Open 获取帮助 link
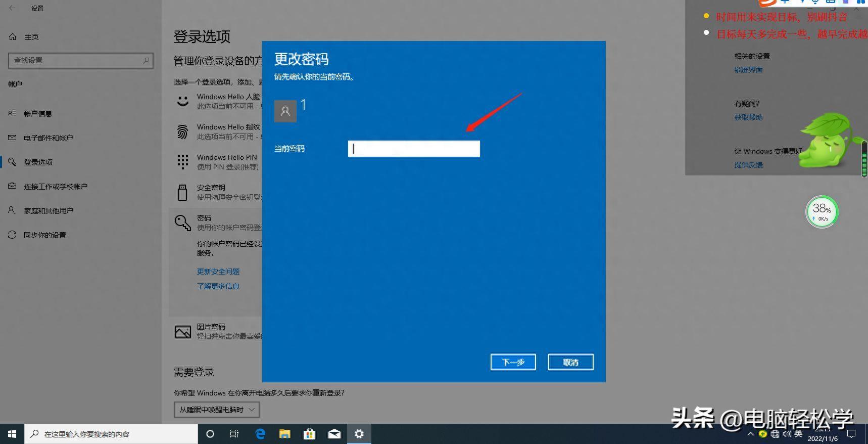 click(748, 117)
